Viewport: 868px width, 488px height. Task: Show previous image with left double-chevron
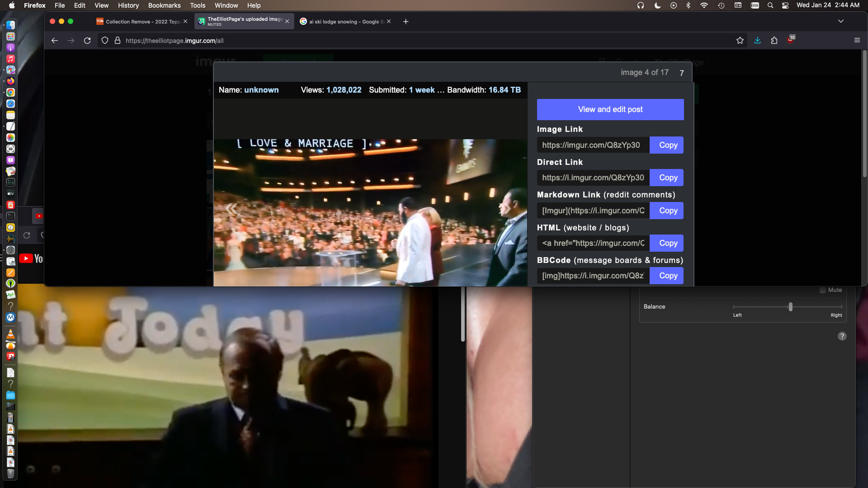[x=231, y=208]
